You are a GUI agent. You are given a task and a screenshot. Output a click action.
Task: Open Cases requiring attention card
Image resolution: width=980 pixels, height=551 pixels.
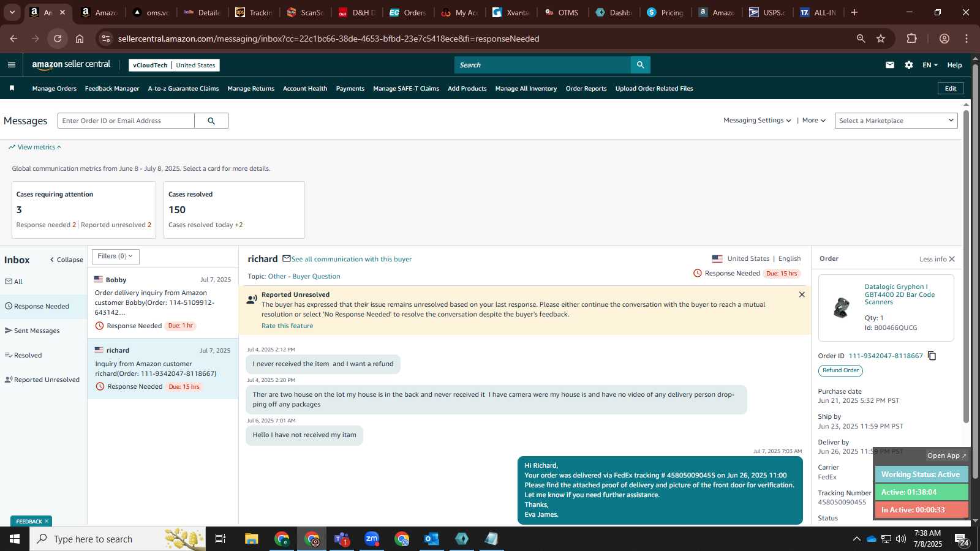84,210
